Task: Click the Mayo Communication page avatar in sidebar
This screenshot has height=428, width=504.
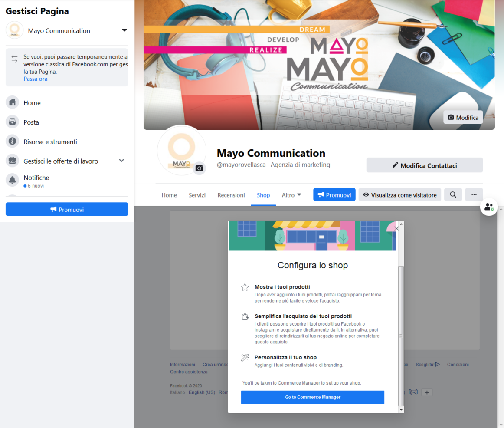Action: [x=14, y=30]
